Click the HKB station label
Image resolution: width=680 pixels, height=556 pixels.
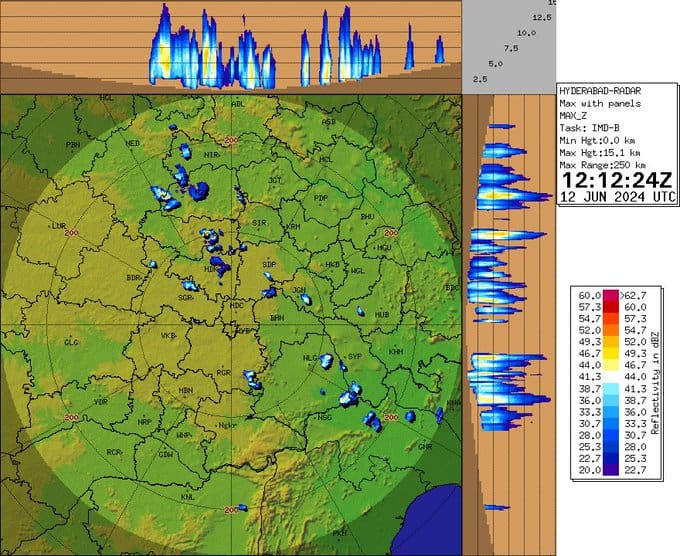[332, 265]
